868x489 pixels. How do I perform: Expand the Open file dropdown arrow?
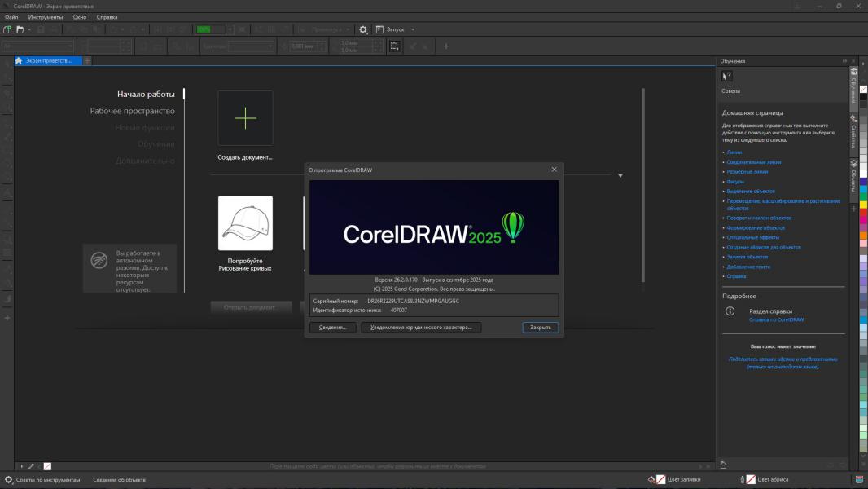click(29, 29)
